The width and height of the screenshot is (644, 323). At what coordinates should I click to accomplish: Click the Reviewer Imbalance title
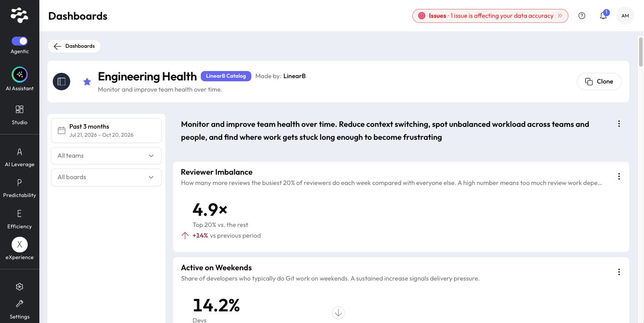(216, 172)
